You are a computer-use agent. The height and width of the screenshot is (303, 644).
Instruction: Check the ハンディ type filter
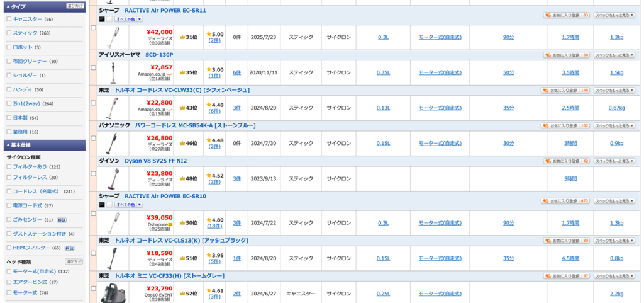[x=9, y=89]
